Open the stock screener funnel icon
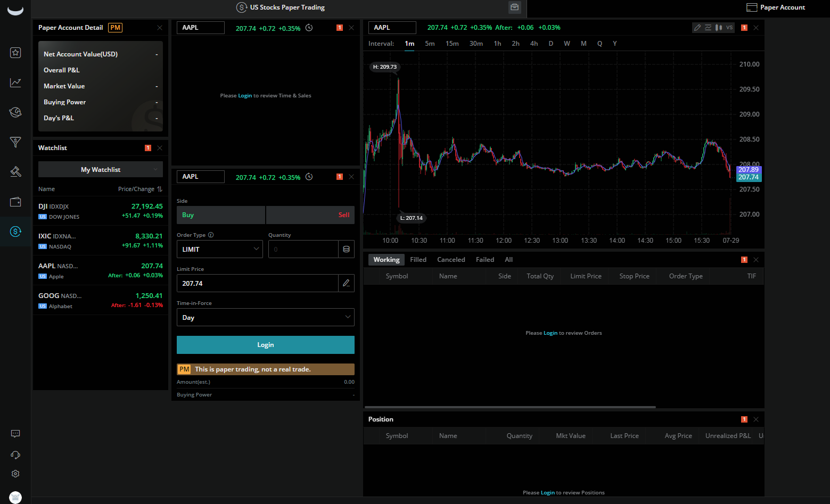 (x=15, y=142)
